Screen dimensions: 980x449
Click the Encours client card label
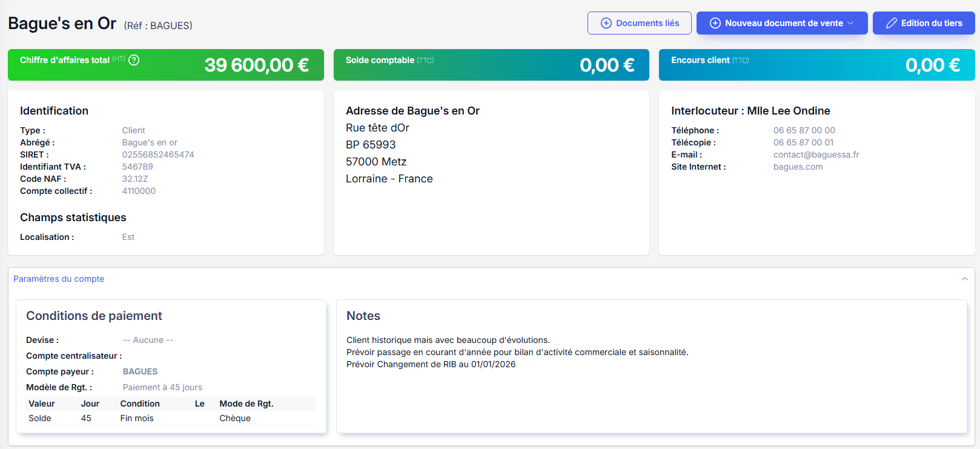700,60
